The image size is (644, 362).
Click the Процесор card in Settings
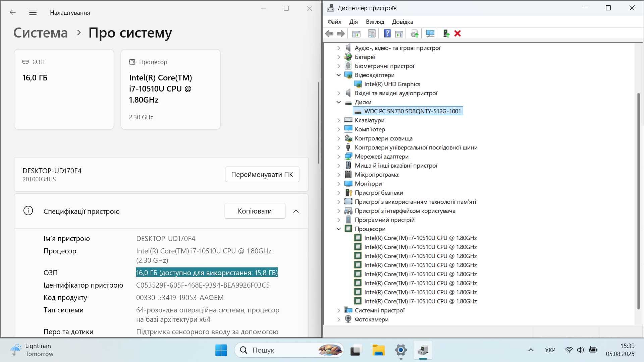(x=171, y=89)
